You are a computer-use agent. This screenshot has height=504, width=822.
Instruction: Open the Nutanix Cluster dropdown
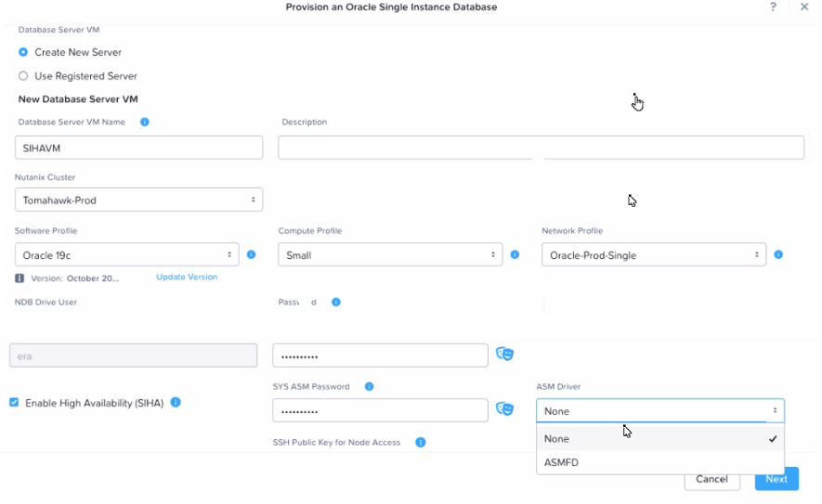138,200
